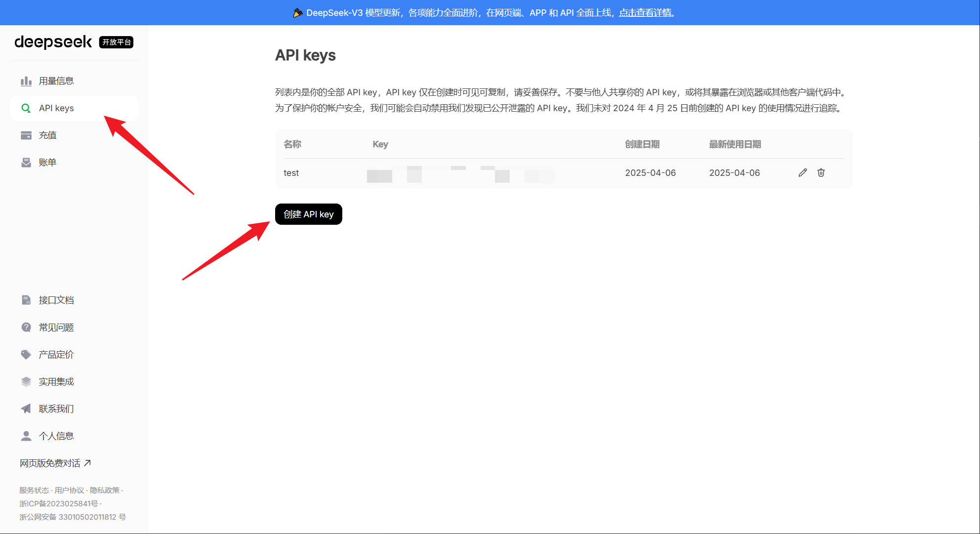
Task: Select API keys in the sidebar
Action: 74,108
